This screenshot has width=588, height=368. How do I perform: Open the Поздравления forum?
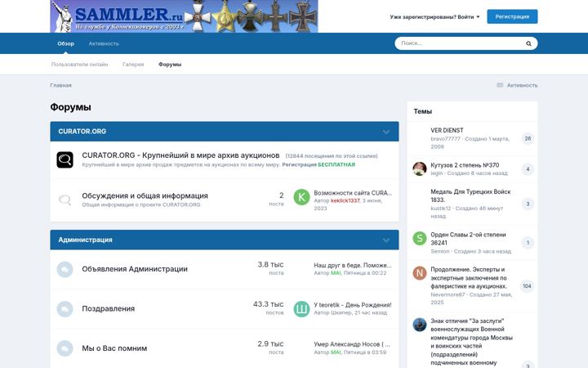point(108,308)
